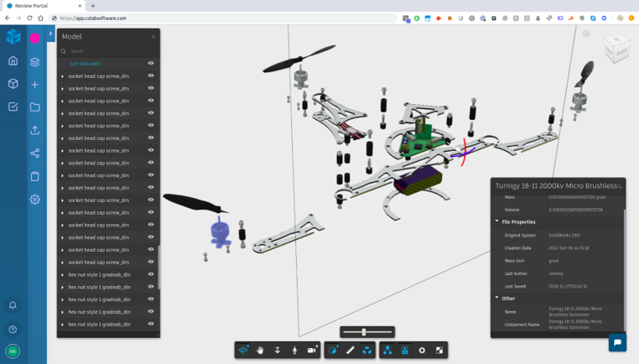Click the Last Saved property row

tap(557, 286)
